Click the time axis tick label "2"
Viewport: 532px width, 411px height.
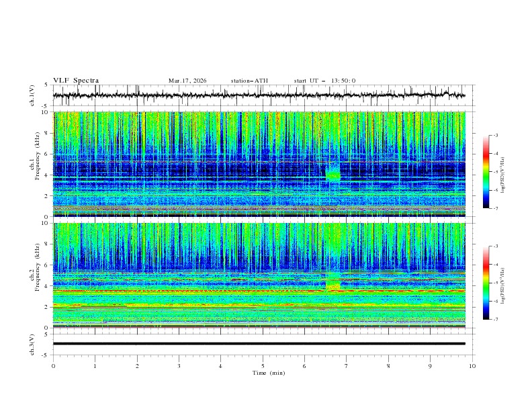[x=137, y=366]
